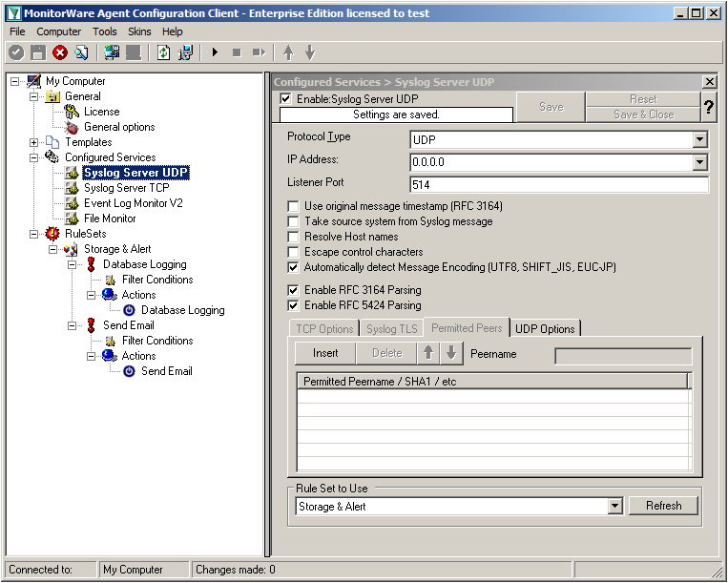Click the Peername text field
This screenshot has width=728, height=583.
tap(624, 356)
